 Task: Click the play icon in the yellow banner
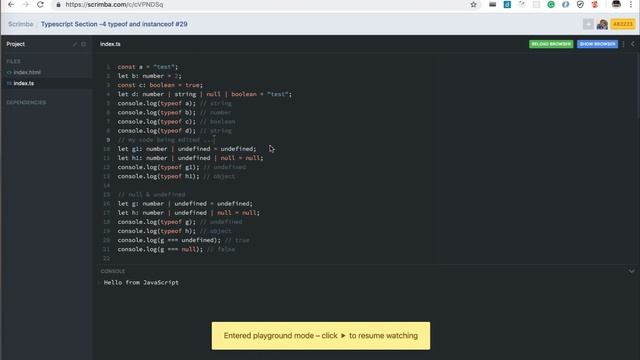(x=343, y=336)
